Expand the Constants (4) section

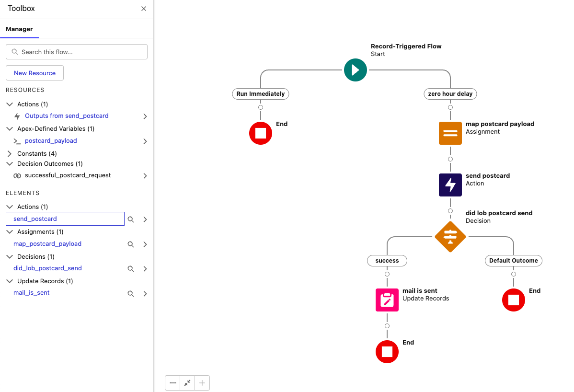point(10,154)
